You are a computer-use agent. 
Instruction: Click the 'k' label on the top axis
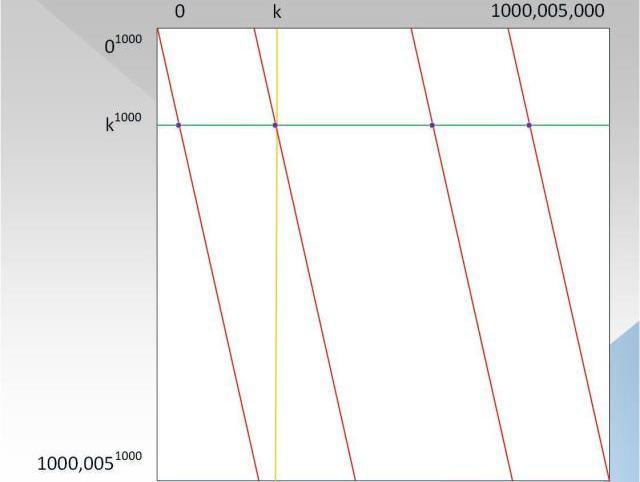[x=277, y=11]
